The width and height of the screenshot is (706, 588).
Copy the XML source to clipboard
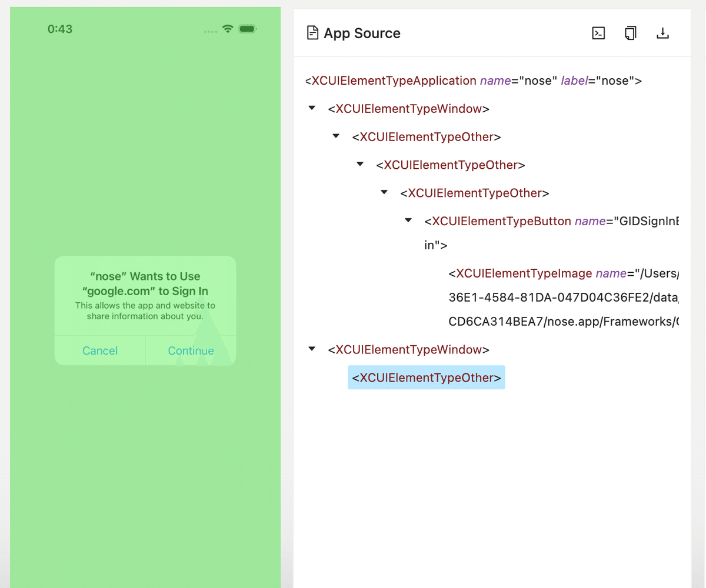click(630, 34)
